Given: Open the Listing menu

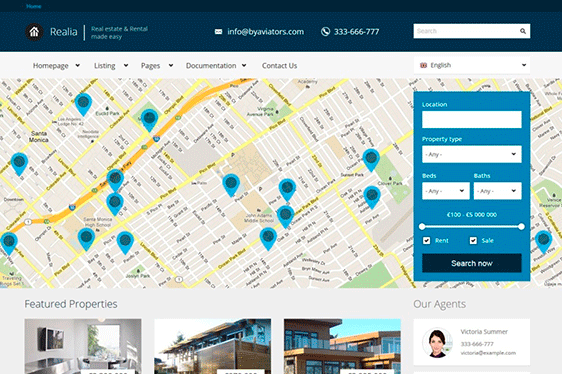Looking at the screenshot, I should tap(111, 66).
